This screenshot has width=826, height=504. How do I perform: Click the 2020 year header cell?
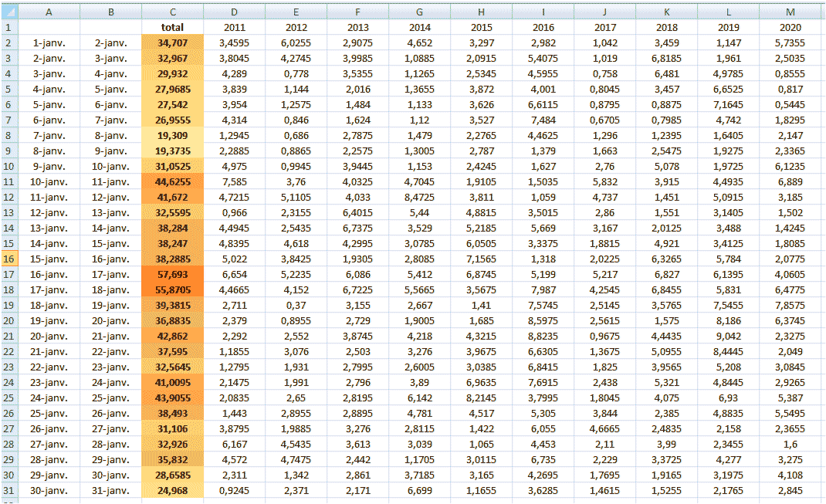tap(790, 27)
